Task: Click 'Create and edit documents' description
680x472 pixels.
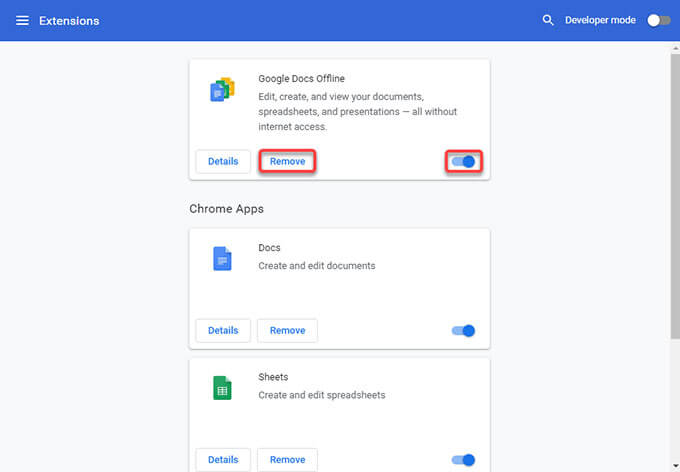Action: [317, 266]
